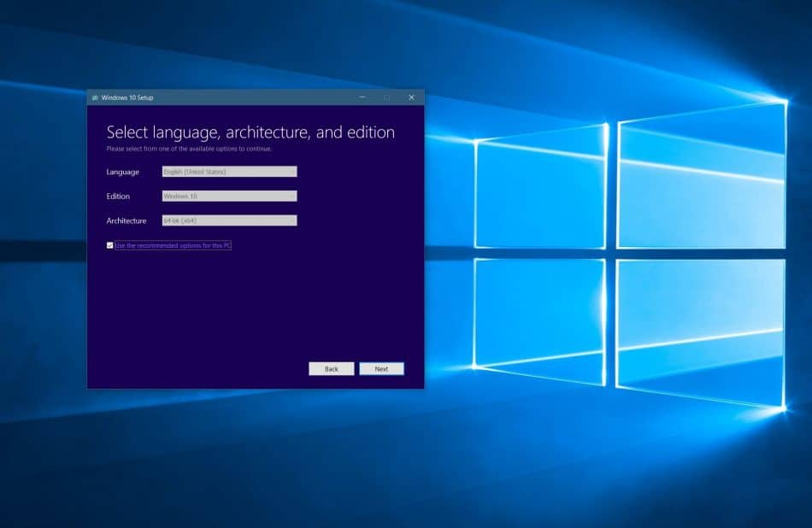Click the Architecture label

coord(127,220)
